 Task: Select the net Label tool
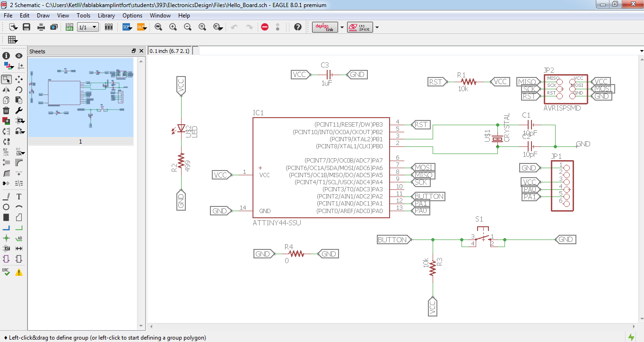tap(19, 238)
